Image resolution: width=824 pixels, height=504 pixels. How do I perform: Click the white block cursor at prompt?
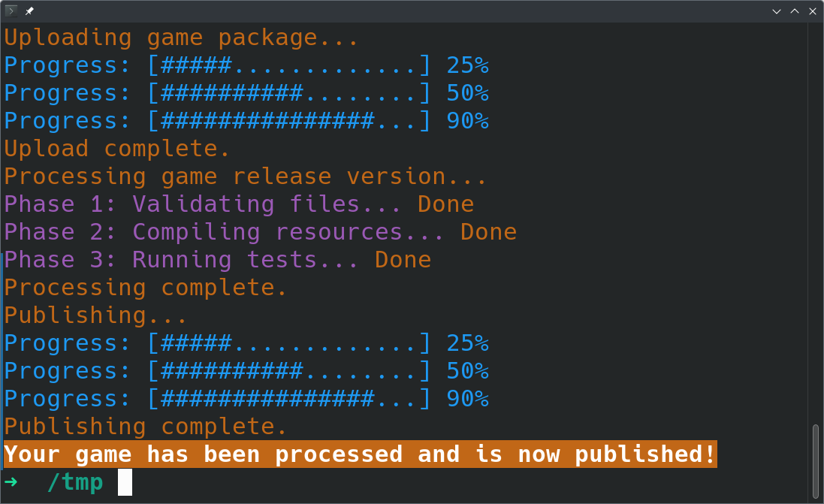[x=125, y=482]
